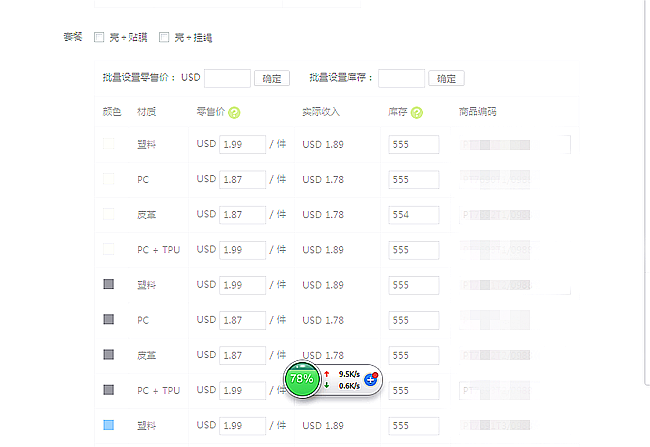Click price field in gray PC + TPU row
Viewport: 650px width, 447px height.
(x=242, y=390)
